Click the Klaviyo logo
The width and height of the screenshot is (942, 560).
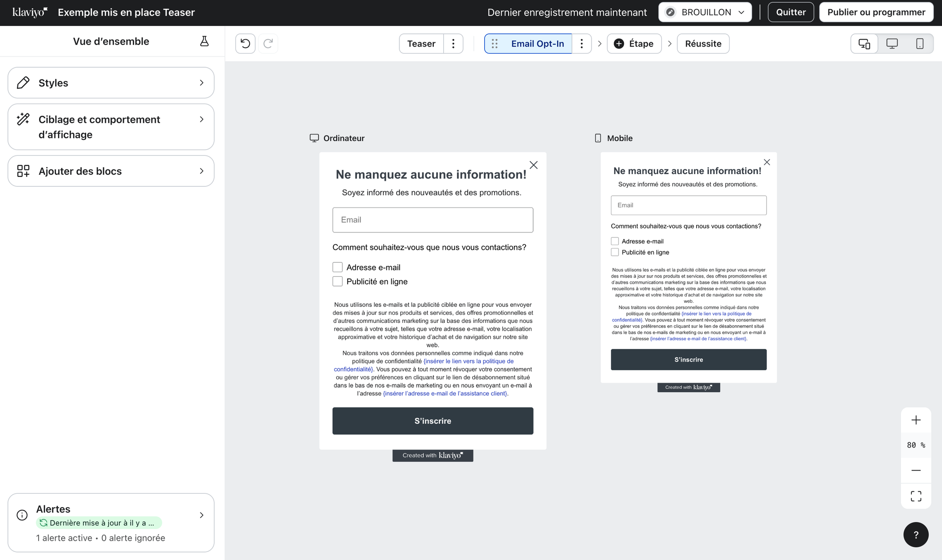point(30,12)
